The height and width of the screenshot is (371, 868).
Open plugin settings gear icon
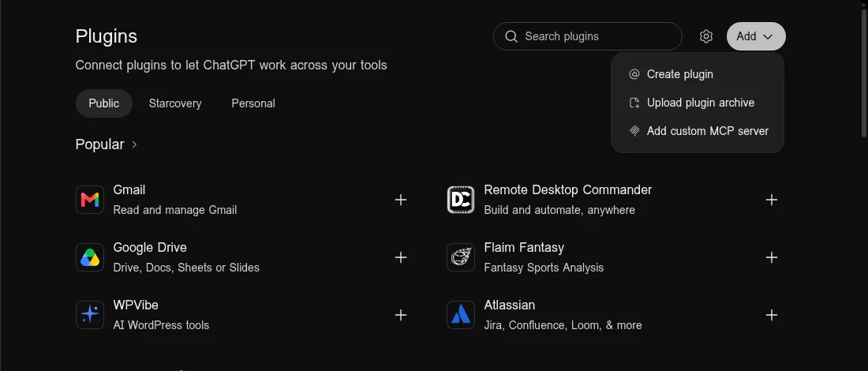pyautogui.click(x=705, y=36)
